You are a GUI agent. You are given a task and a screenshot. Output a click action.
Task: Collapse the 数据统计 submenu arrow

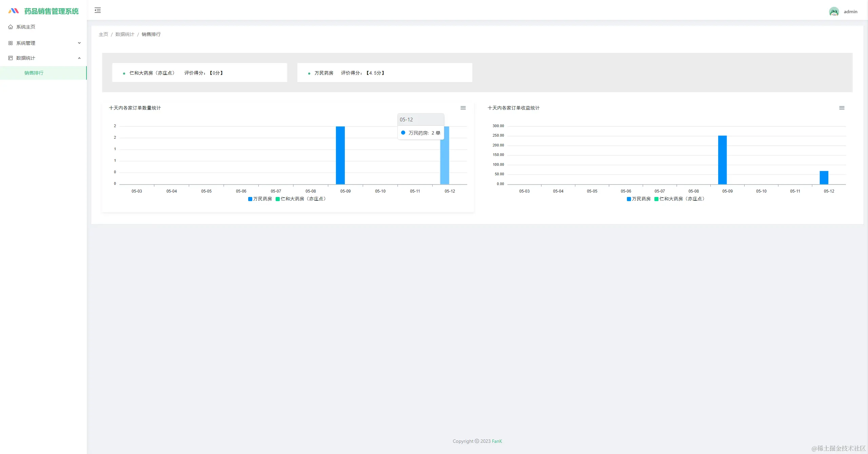click(79, 58)
